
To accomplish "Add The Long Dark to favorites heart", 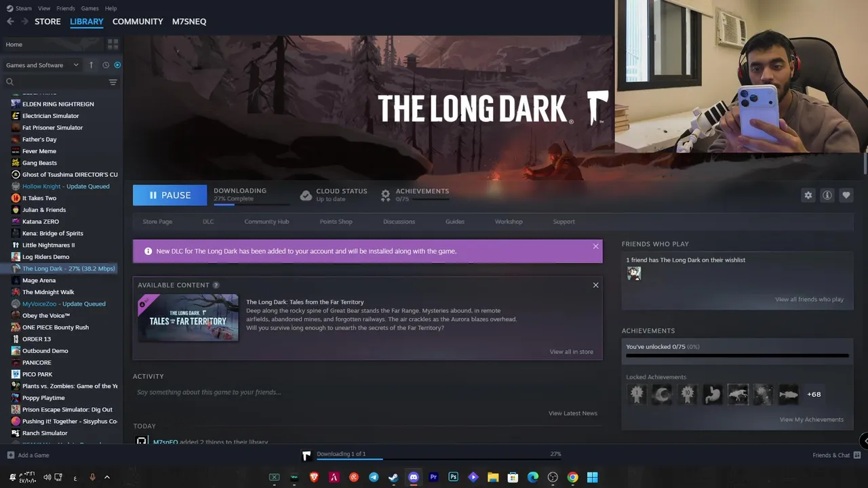I will tap(846, 195).
